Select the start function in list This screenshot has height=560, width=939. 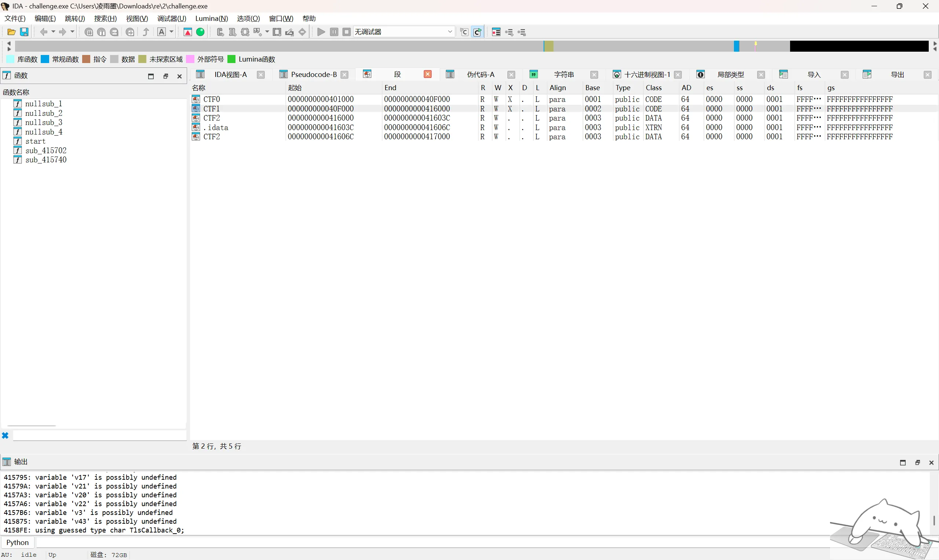point(35,141)
